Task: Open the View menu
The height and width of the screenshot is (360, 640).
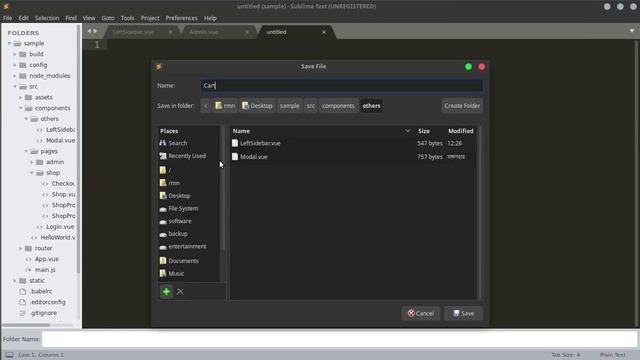Action: pyautogui.click(x=89, y=18)
